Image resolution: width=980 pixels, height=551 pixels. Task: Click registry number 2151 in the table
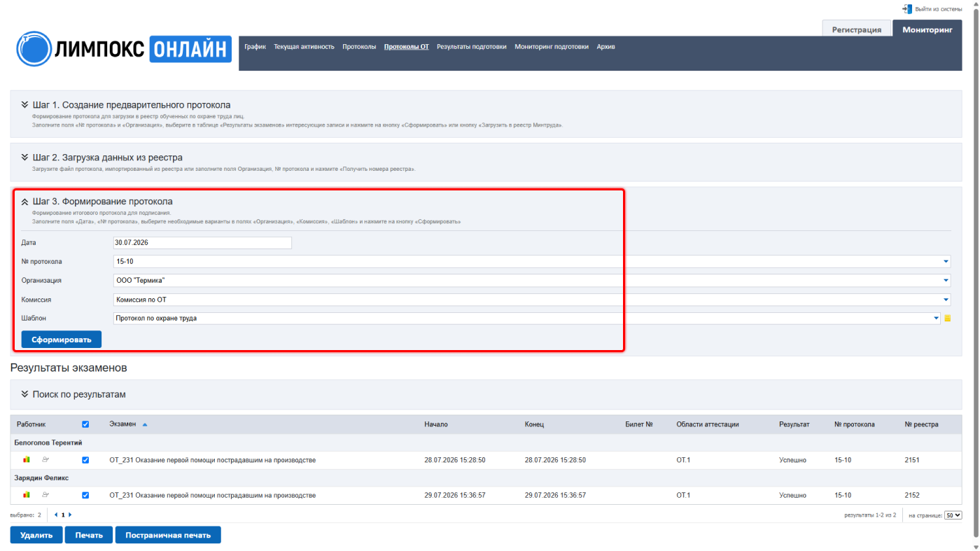click(912, 460)
